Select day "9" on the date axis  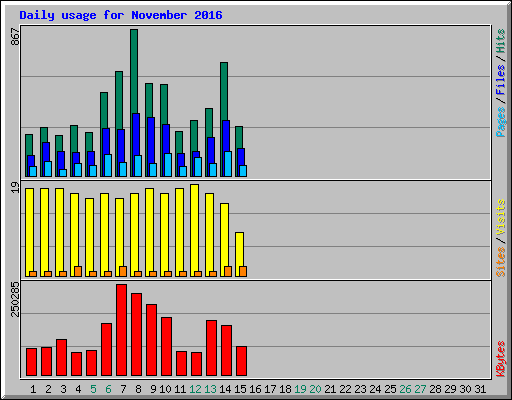pos(153,389)
